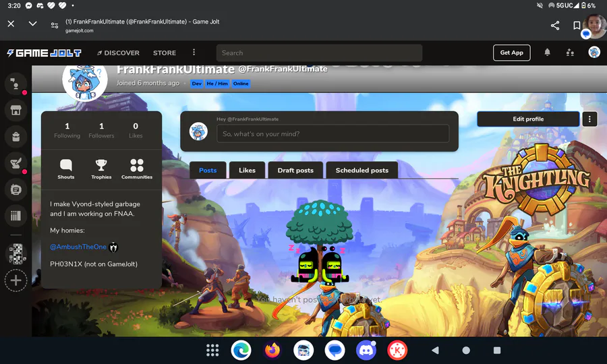
Task: Open the chat bubble profile picture in the top right corner
Action: [x=595, y=26]
